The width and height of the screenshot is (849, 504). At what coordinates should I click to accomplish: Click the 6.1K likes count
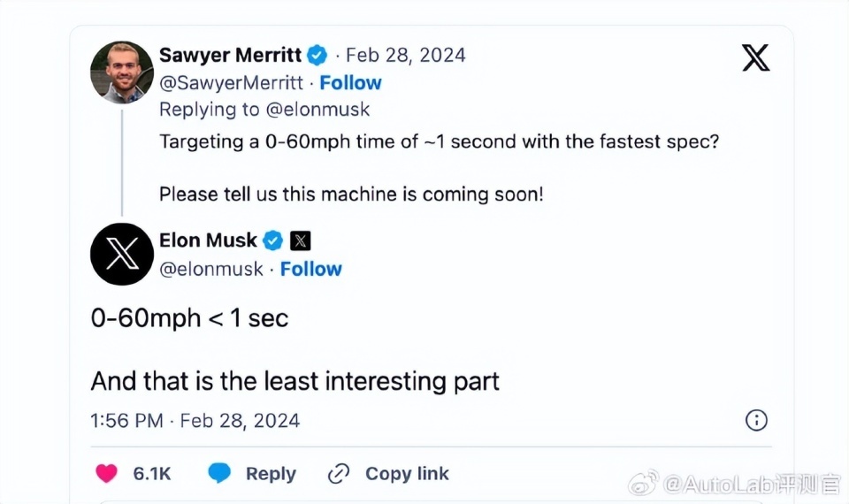152,474
